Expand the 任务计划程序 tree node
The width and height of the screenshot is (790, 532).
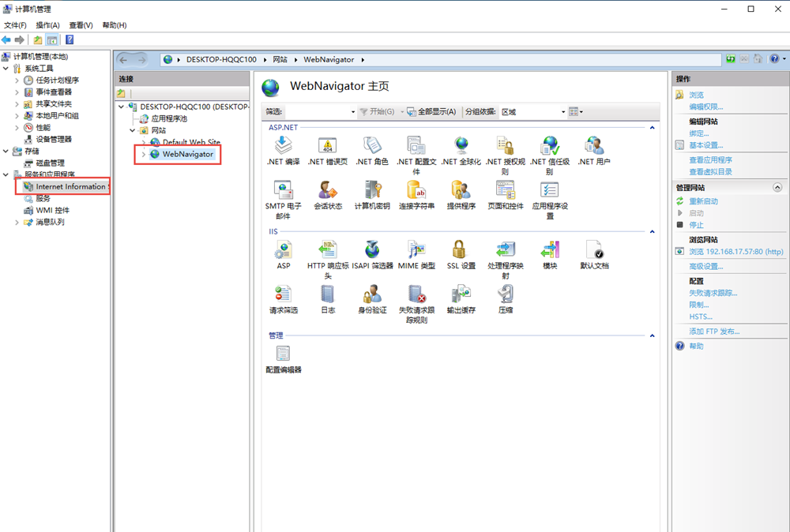click(x=17, y=81)
